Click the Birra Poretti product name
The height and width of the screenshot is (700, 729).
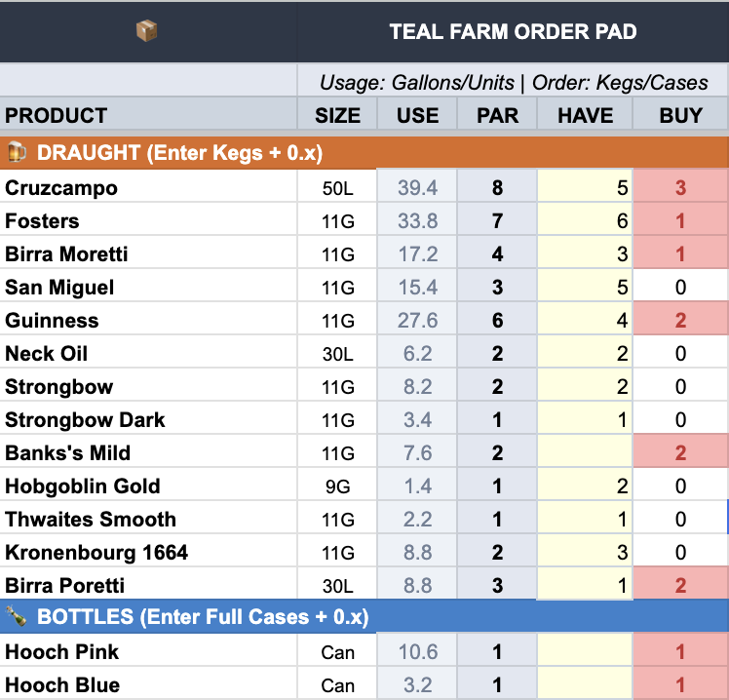coord(64,586)
